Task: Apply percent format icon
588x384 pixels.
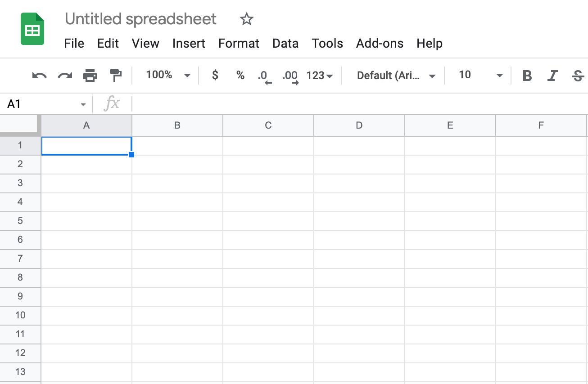Action: tap(240, 75)
